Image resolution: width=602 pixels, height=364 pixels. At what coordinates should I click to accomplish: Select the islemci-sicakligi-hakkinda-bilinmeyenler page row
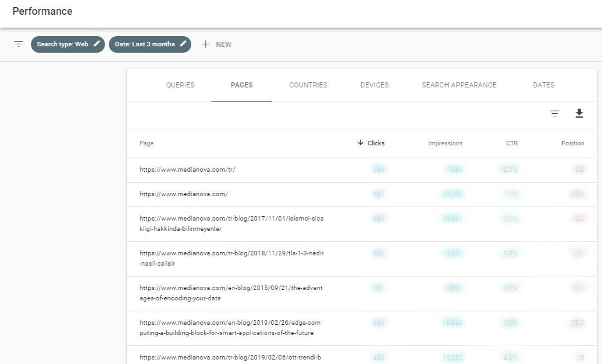362,224
